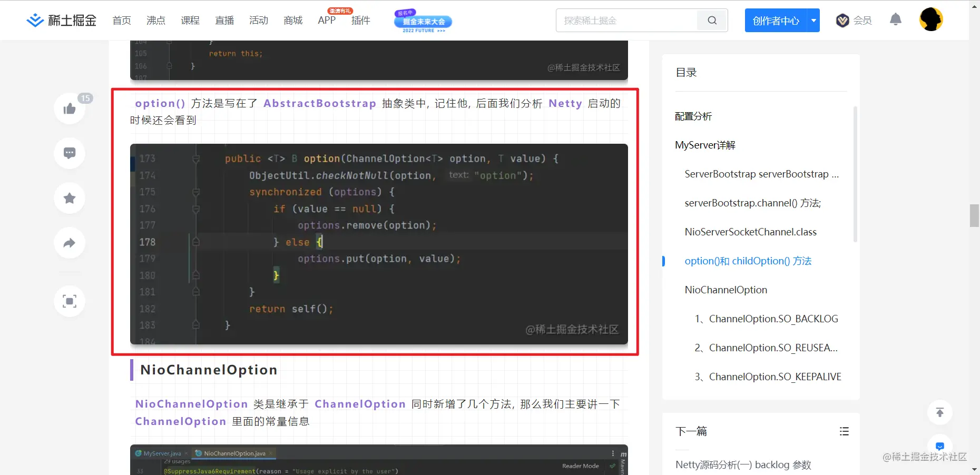Image resolution: width=980 pixels, height=475 pixels.
Task: Open next article Netty源码分析(一) backlog 参数
Action: 743,465
